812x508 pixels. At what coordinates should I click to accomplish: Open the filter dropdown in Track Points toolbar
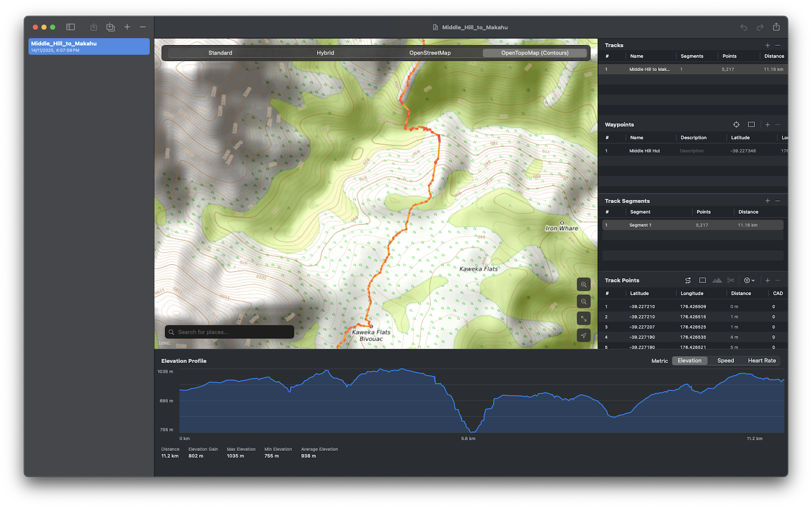click(x=749, y=280)
